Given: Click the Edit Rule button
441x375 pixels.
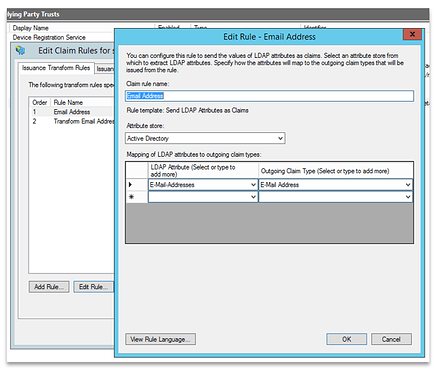Looking at the screenshot, I should point(94,287).
